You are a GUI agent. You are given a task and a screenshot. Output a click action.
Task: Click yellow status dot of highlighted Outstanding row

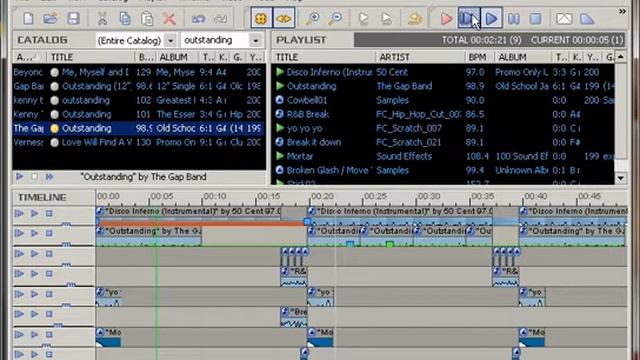tap(54, 129)
